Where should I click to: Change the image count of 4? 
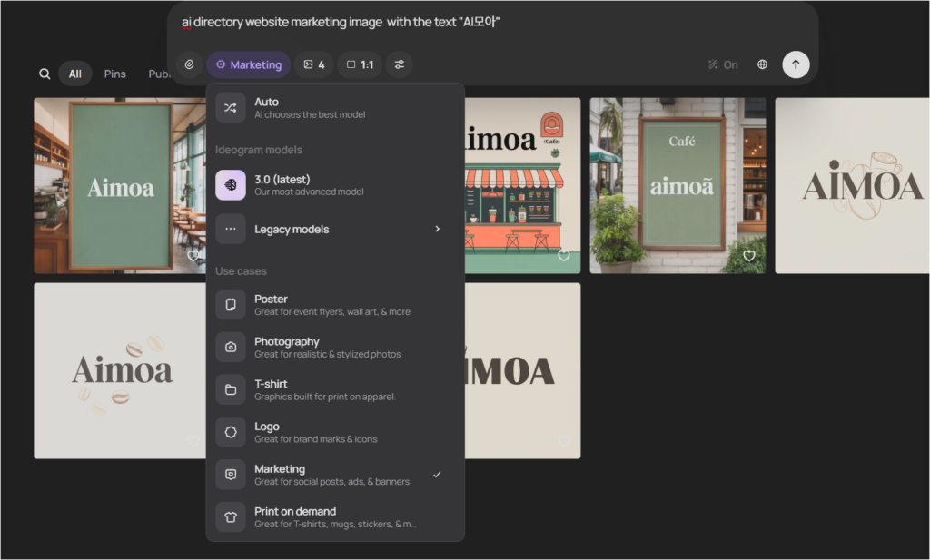pos(313,64)
